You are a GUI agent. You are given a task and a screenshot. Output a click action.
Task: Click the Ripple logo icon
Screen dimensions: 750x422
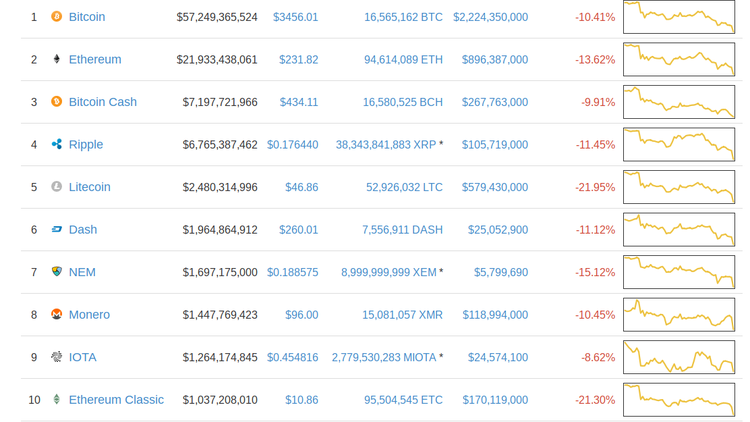(57, 145)
